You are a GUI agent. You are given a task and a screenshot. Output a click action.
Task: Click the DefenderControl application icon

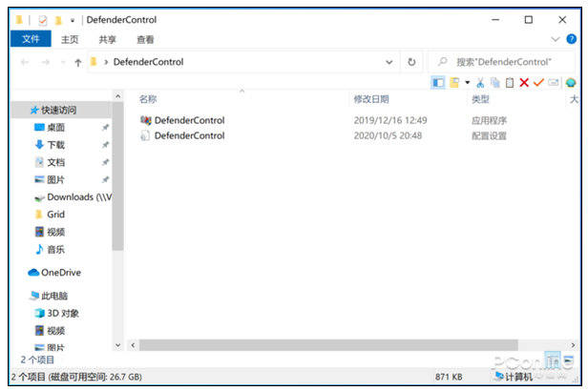click(145, 120)
